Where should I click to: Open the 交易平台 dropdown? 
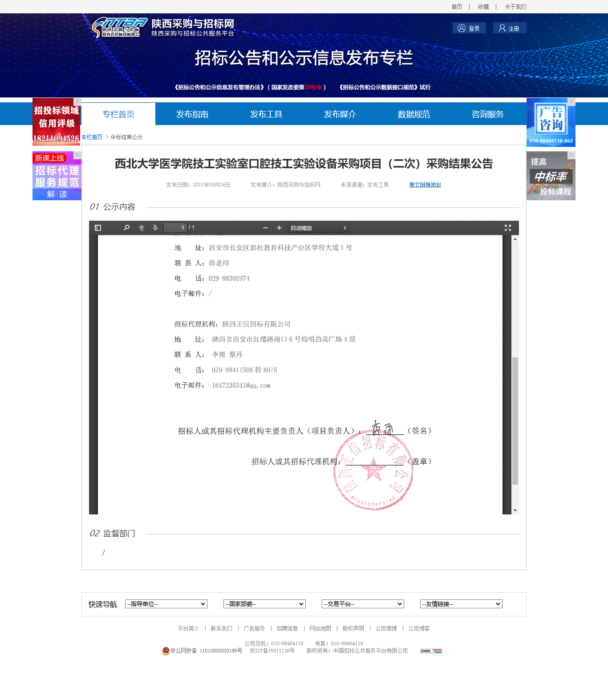363,604
